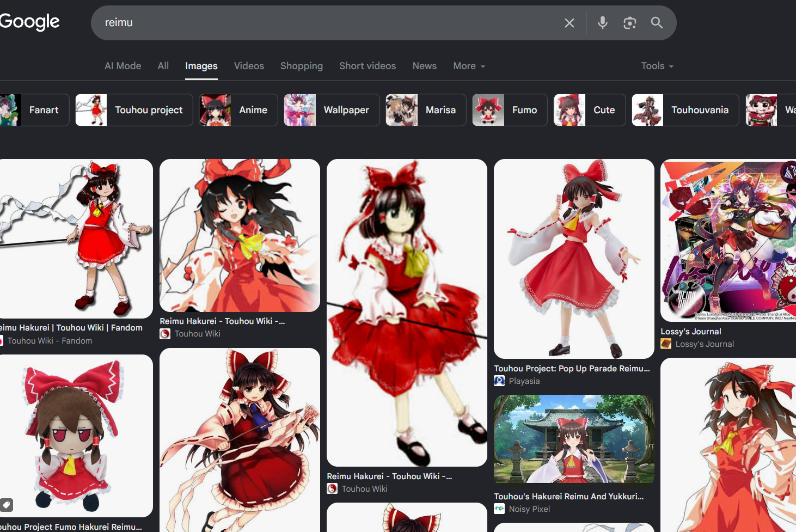Open the Touhou Wiki favicon under the winking Reimu image

coord(165,334)
